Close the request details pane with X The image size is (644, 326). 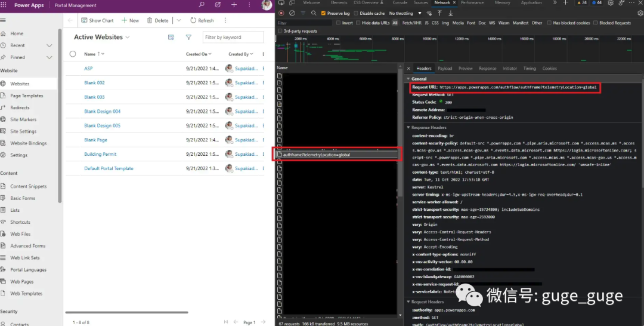point(408,68)
